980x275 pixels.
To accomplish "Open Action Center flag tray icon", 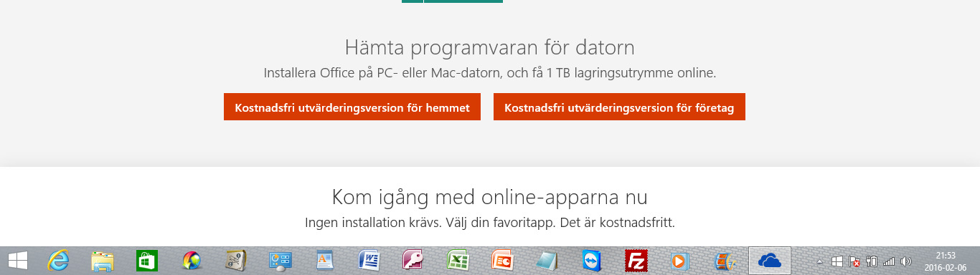I will 854,261.
